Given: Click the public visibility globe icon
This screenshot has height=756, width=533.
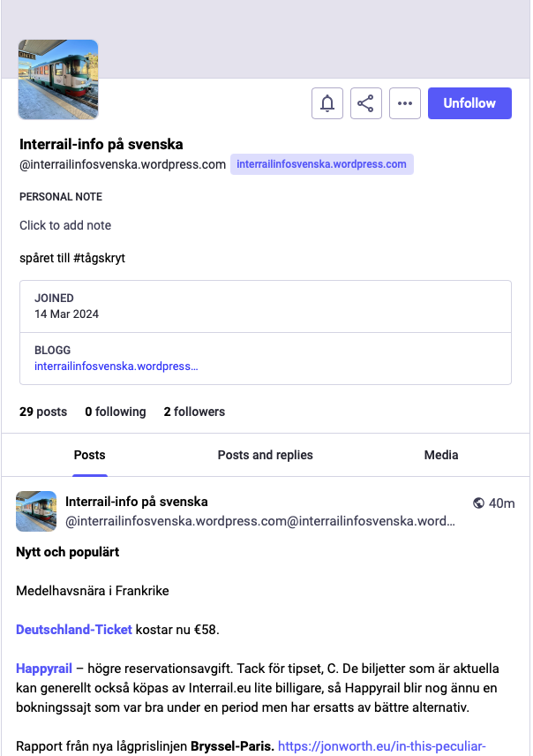Looking at the screenshot, I should 478,503.
